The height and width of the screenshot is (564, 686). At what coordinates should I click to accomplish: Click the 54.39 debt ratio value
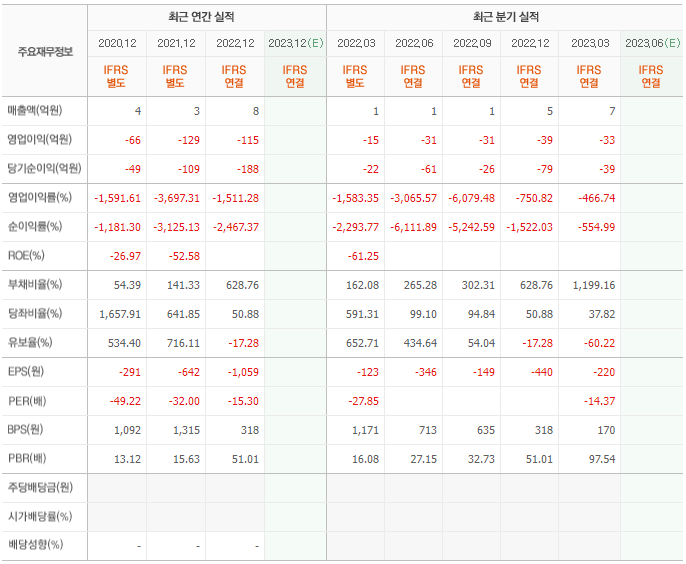coord(127,285)
